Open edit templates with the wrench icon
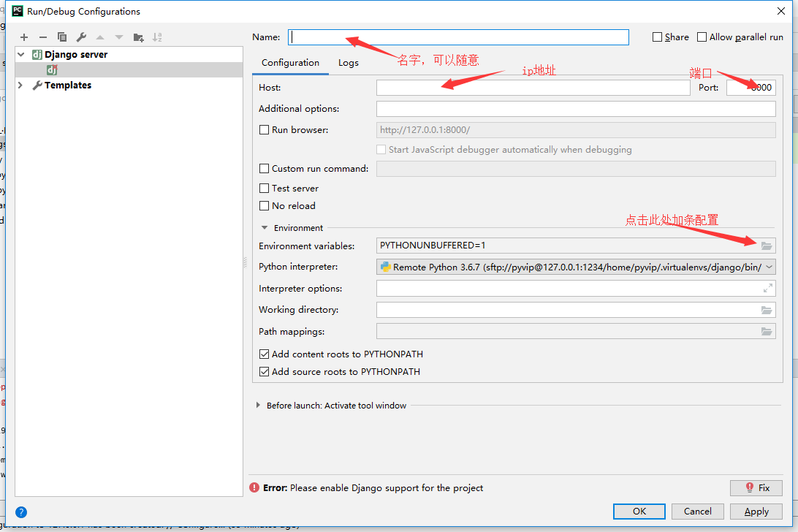Image resolution: width=798 pixels, height=532 pixels. (82, 37)
